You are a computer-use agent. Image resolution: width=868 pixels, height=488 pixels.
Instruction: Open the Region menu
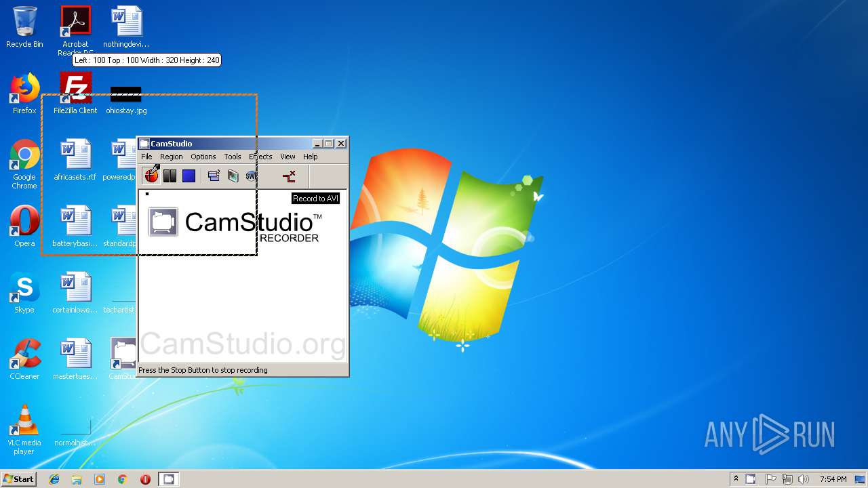click(172, 157)
